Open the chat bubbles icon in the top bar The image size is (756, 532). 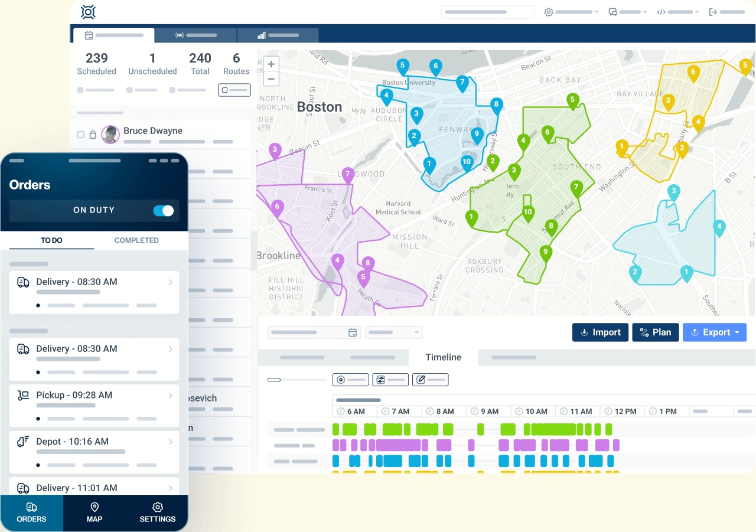(613, 12)
